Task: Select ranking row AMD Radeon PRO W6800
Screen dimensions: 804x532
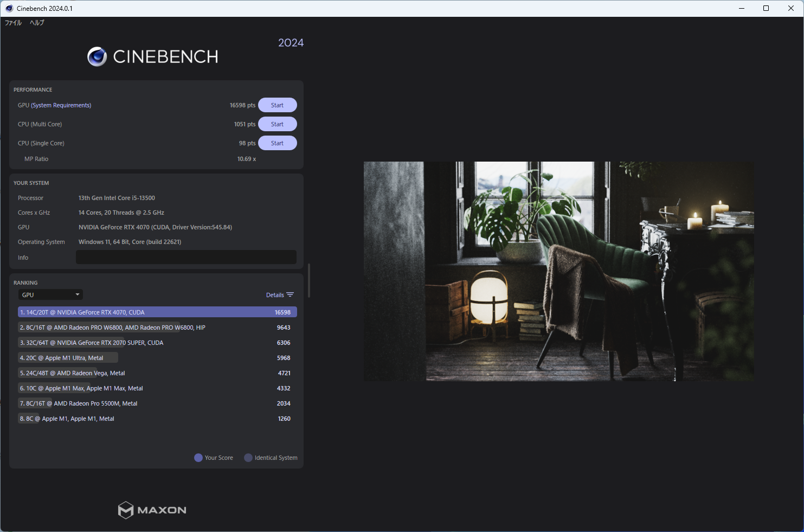Action: coord(157,328)
